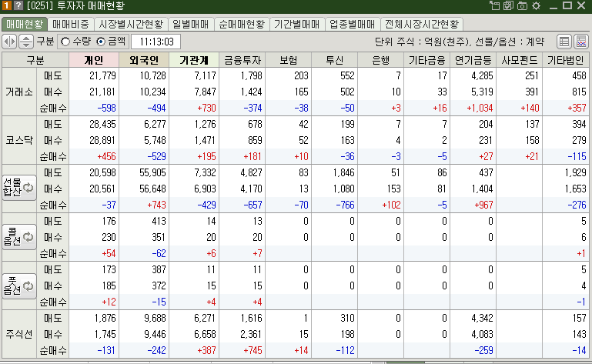The image size is (592, 364).
Task: Click the orange window number 1 icon
Action: pyautogui.click(x=6, y=5)
